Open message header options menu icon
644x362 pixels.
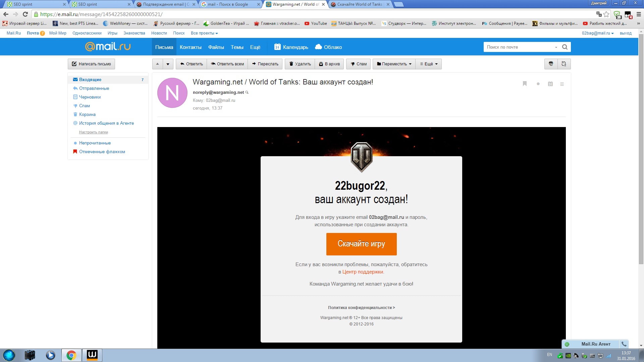tap(562, 84)
